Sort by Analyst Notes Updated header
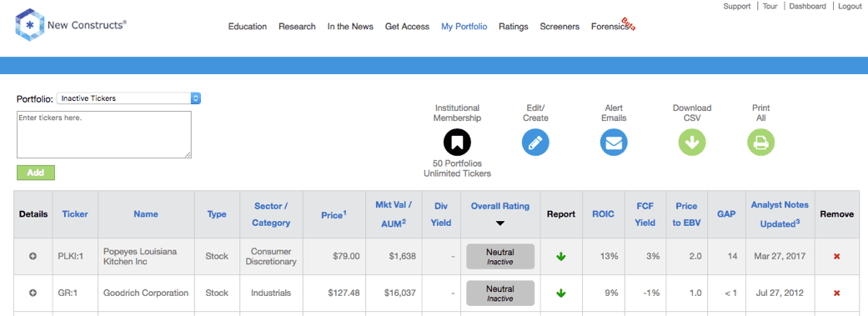 [780, 214]
